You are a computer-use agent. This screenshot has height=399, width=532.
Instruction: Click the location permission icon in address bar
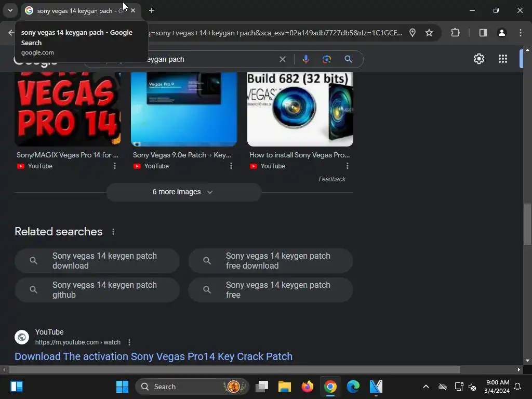pos(412,33)
